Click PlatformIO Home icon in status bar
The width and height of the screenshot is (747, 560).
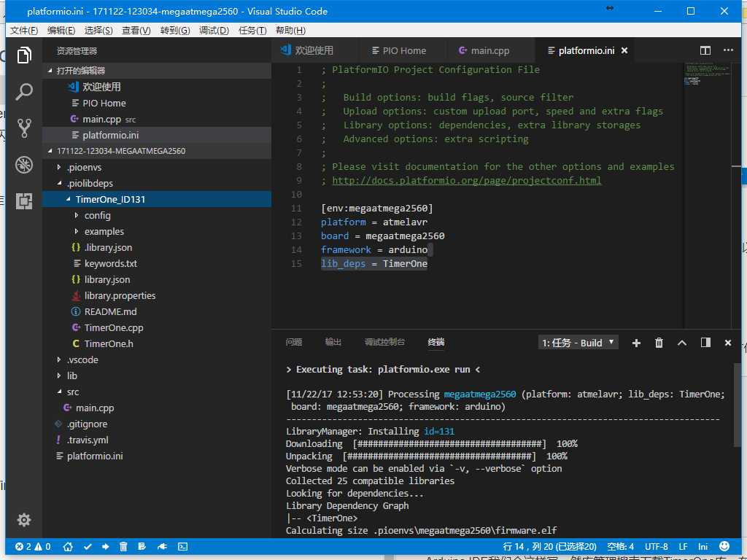coord(68,546)
